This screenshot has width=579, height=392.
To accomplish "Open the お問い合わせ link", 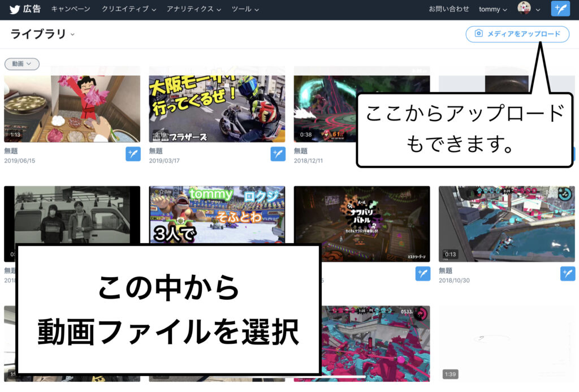I will pos(448,9).
